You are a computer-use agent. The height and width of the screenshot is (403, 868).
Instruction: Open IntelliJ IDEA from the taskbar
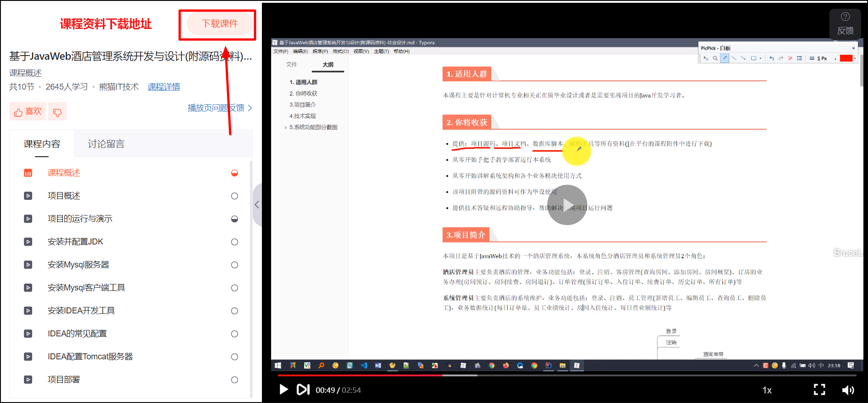548,366
